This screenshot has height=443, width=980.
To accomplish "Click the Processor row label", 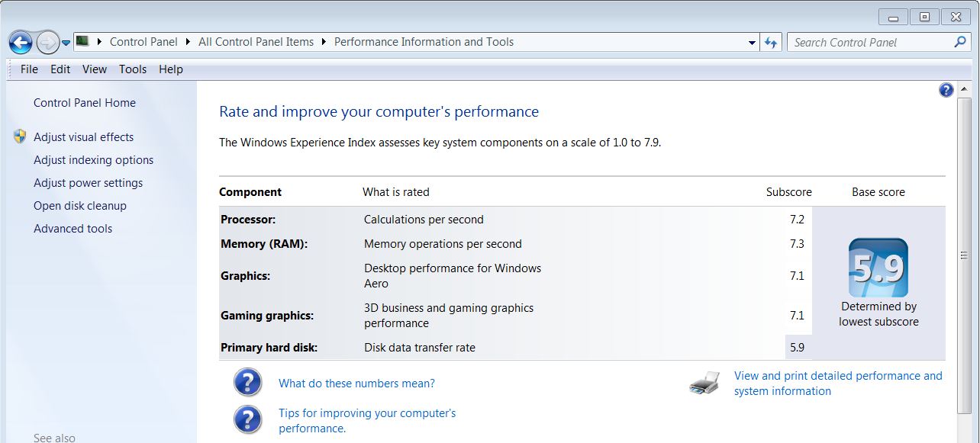I will [248, 220].
